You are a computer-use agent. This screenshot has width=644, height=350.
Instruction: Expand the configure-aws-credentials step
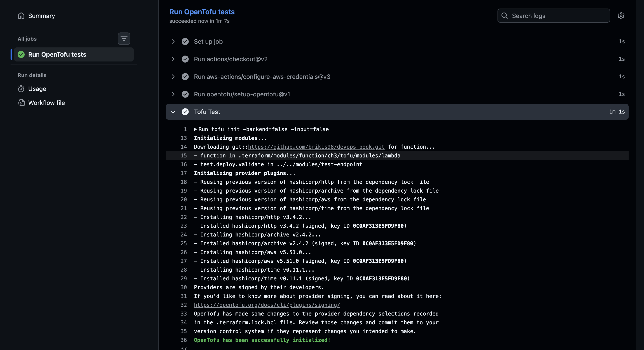(173, 77)
